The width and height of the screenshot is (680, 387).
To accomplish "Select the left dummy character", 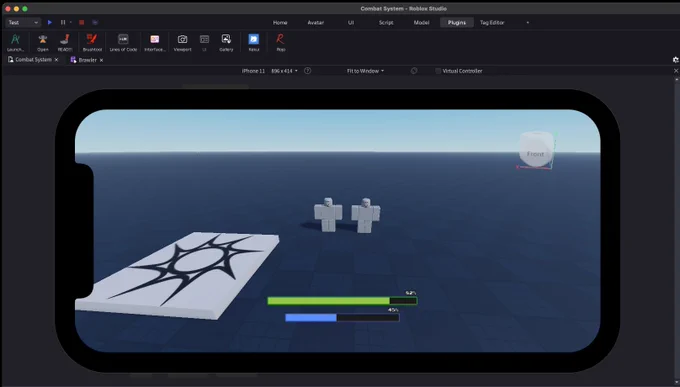I will 328,214.
